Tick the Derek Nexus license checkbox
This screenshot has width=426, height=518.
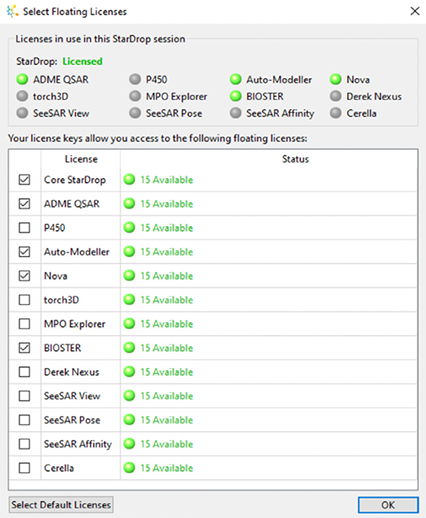(x=24, y=372)
